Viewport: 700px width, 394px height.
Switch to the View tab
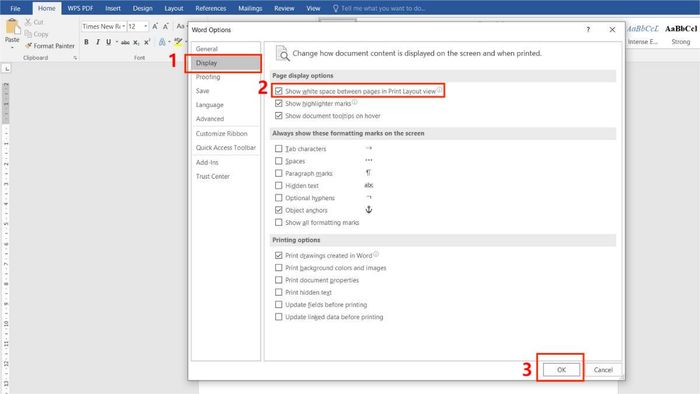(313, 8)
